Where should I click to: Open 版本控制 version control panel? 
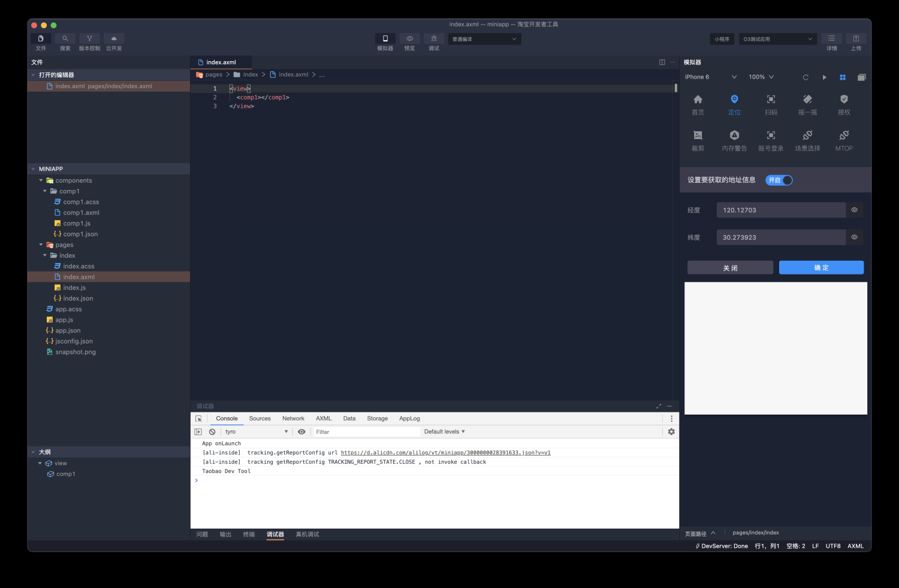point(89,38)
